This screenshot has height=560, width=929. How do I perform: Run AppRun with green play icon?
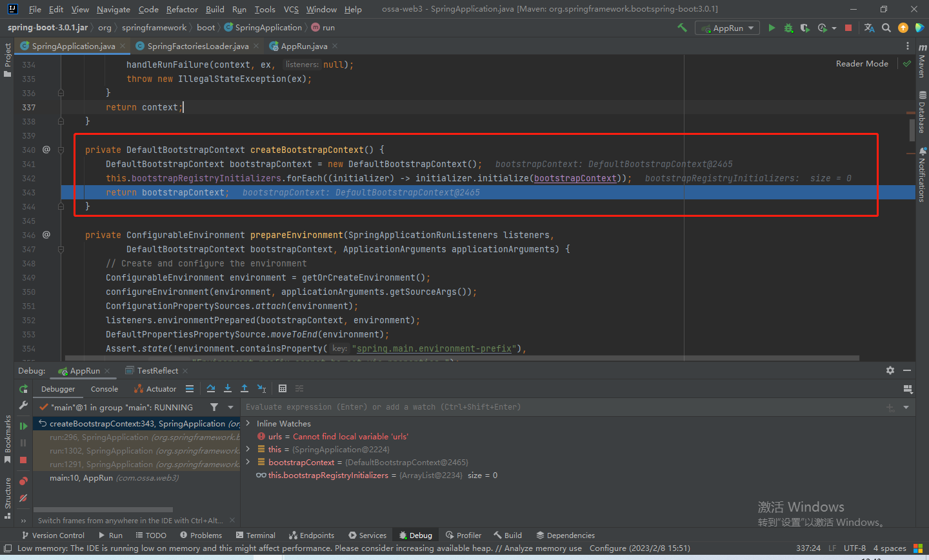coord(772,28)
